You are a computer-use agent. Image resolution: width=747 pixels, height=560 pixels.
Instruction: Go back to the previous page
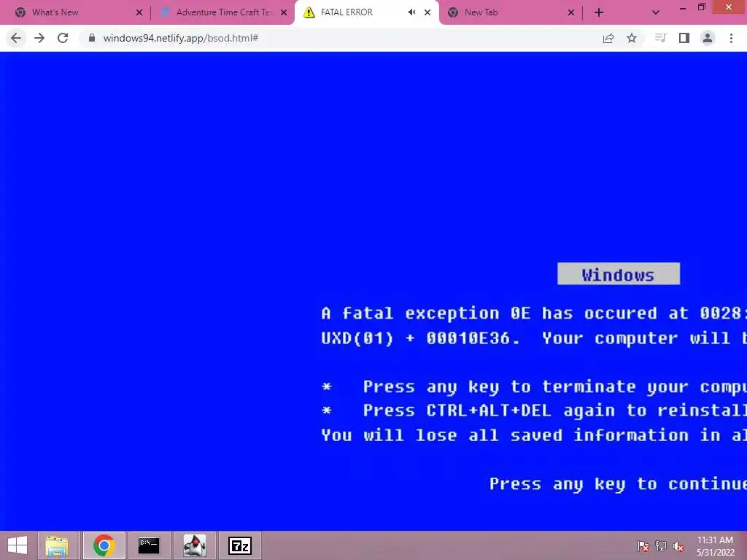point(16,38)
